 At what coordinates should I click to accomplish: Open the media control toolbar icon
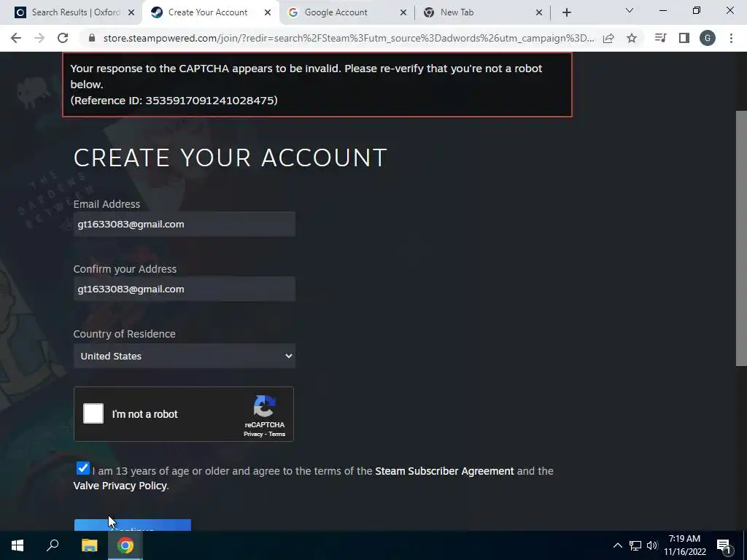[x=660, y=38]
